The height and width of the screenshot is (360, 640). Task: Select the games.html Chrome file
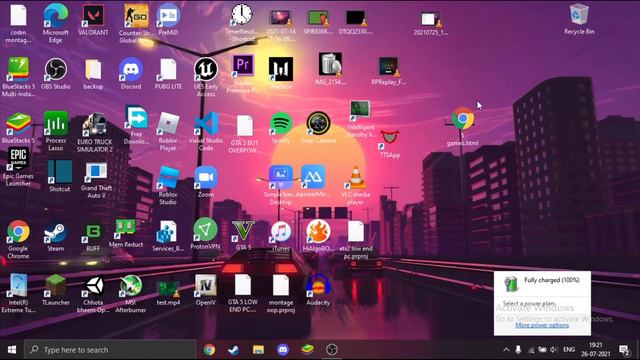[463, 119]
